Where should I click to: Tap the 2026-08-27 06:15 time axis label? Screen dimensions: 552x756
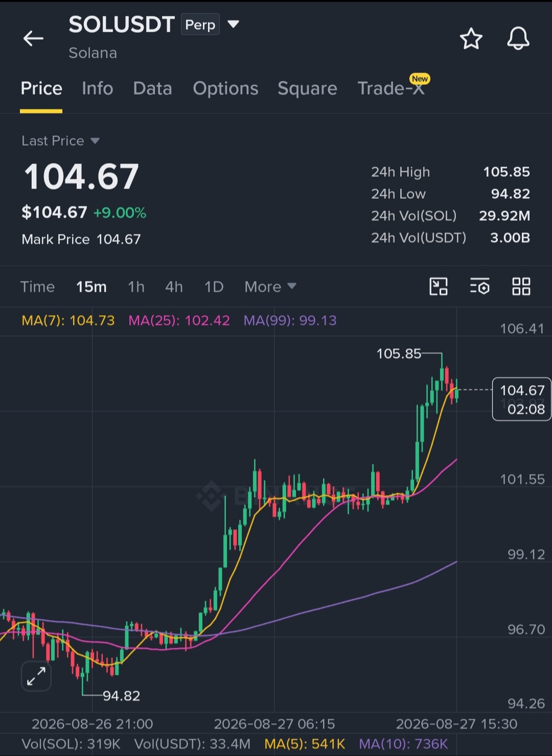[x=274, y=724]
